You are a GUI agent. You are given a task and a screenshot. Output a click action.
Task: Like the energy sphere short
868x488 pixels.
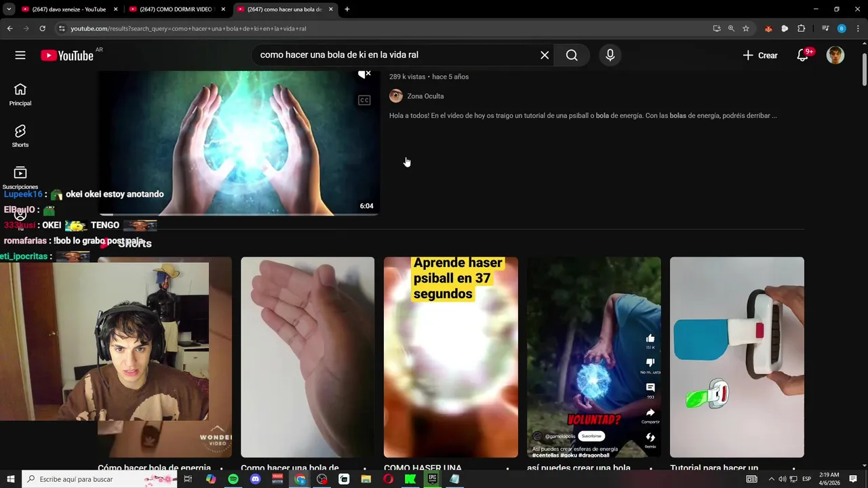click(x=650, y=339)
